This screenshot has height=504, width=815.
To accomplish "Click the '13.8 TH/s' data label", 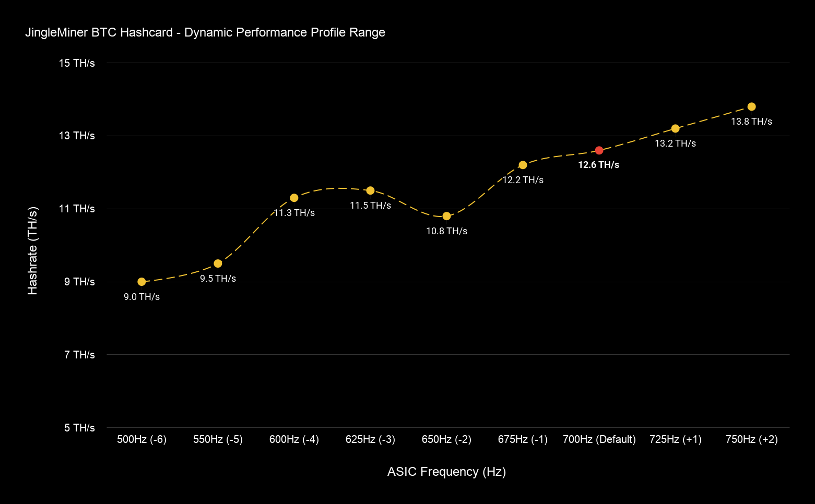I will point(751,122).
